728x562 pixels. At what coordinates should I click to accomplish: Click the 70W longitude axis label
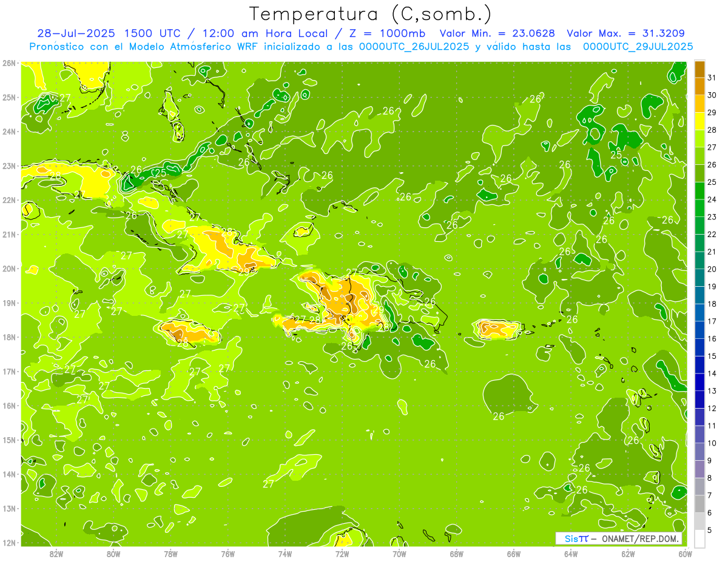click(399, 554)
